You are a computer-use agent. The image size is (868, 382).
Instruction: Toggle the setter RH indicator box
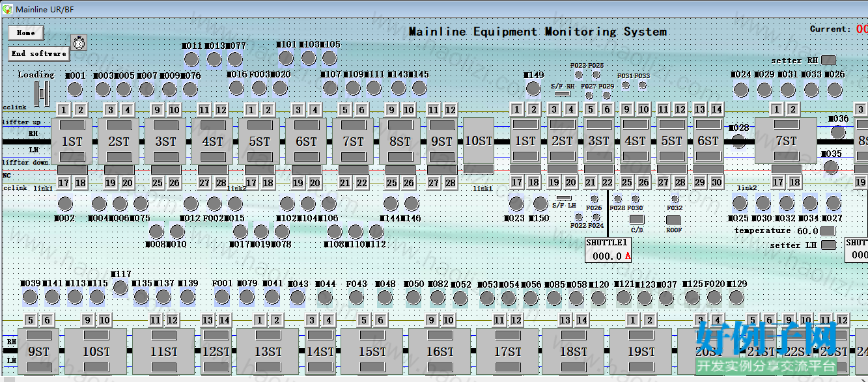tap(828, 60)
